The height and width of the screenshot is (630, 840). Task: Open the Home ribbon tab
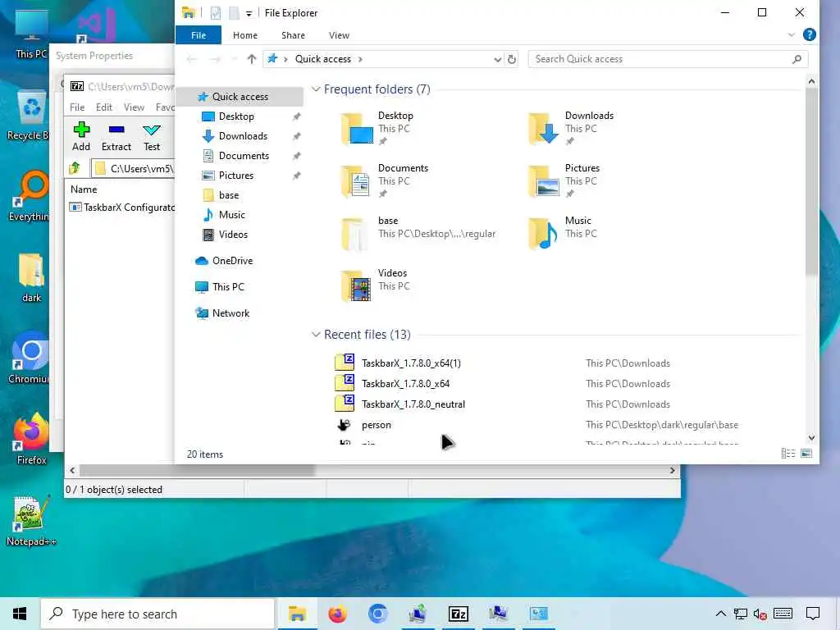click(x=245, y=35)
